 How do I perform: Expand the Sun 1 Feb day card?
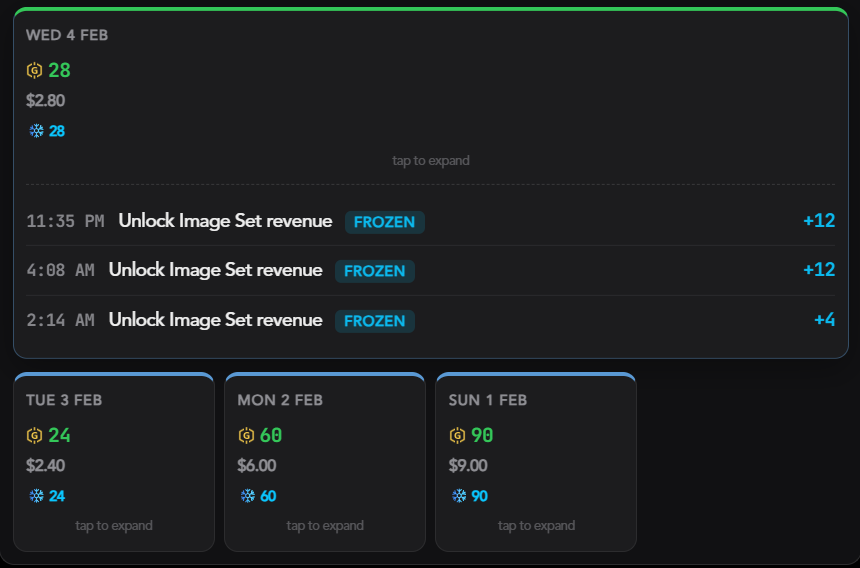pyautogui.click(x=536, y=526)
